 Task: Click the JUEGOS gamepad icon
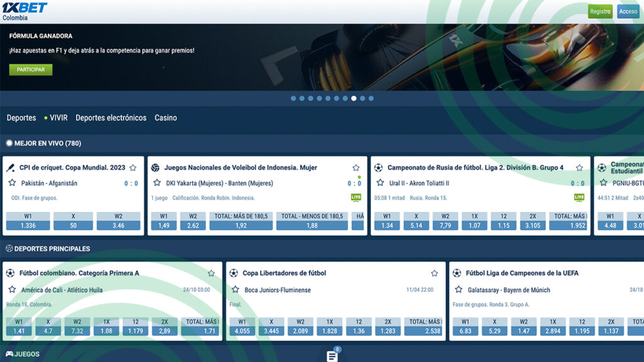tap(9, 354)
